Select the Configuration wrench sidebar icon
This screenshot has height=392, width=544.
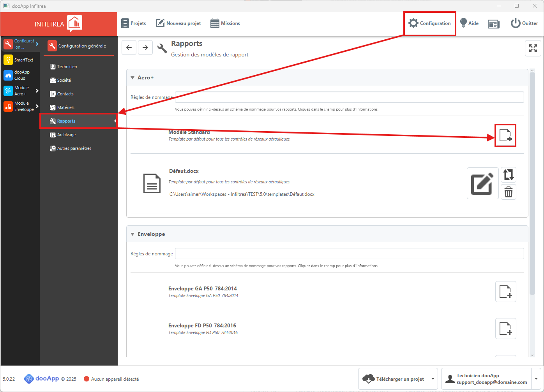pos(8,44)
